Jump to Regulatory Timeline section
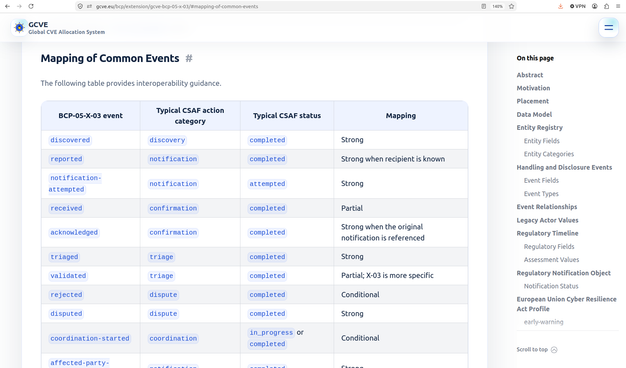This screenshot has width=626, height=368. (x=547, y=233)
